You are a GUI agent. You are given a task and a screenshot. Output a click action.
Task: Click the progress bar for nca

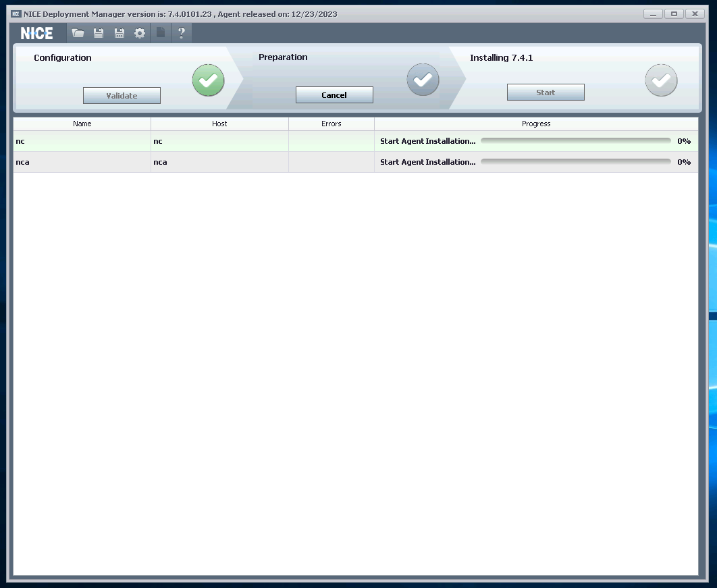tap(575, 162)
